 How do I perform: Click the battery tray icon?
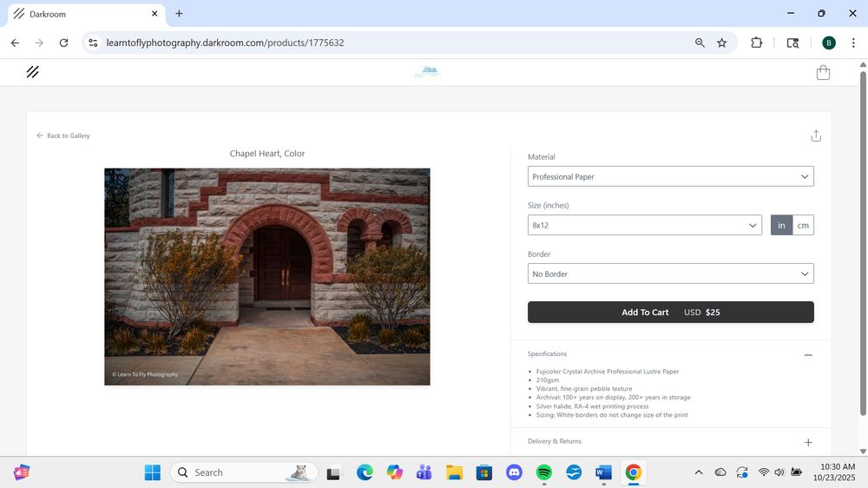[x=796, y=472]
